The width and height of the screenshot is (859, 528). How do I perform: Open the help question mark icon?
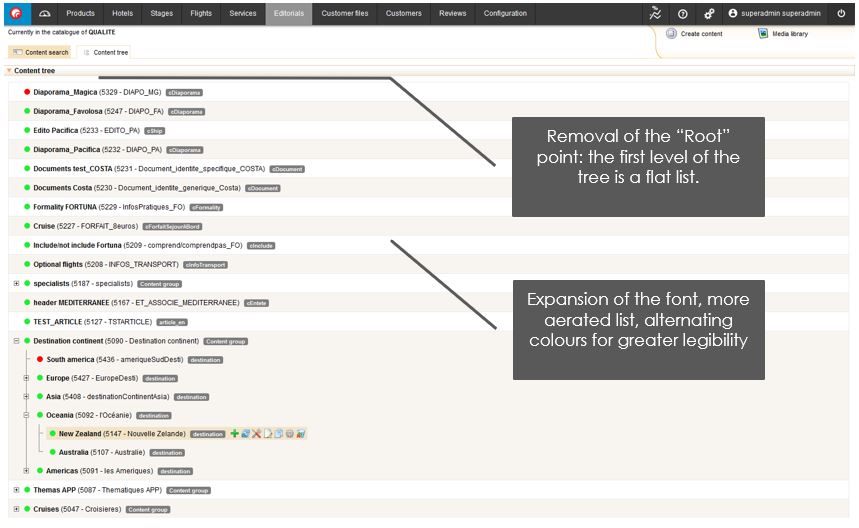pos(682,14)
